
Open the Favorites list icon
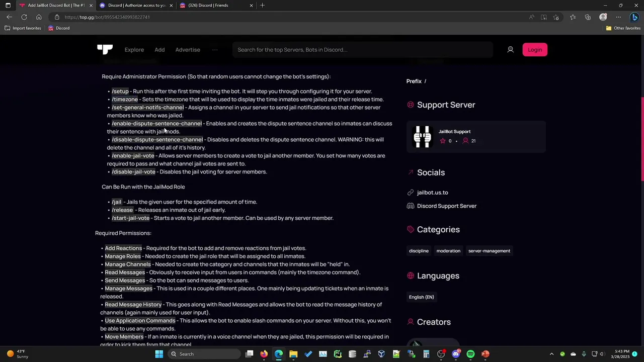573,17
